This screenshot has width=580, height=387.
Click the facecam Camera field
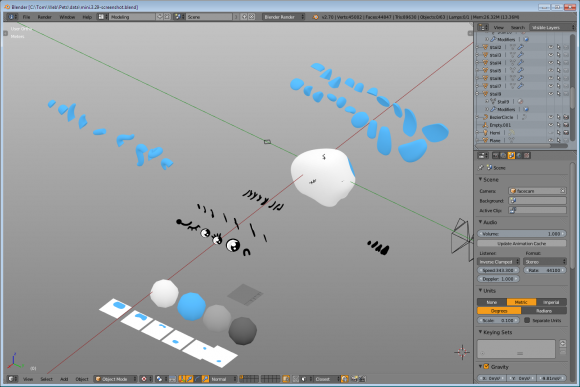537,191
